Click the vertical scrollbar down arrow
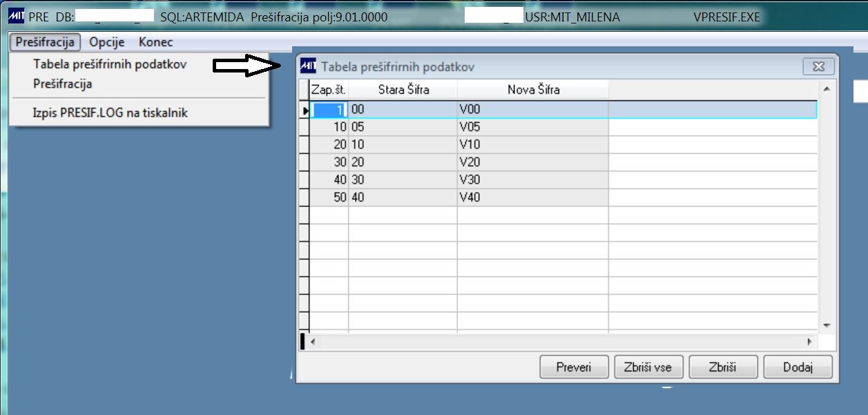 point(826,325)
